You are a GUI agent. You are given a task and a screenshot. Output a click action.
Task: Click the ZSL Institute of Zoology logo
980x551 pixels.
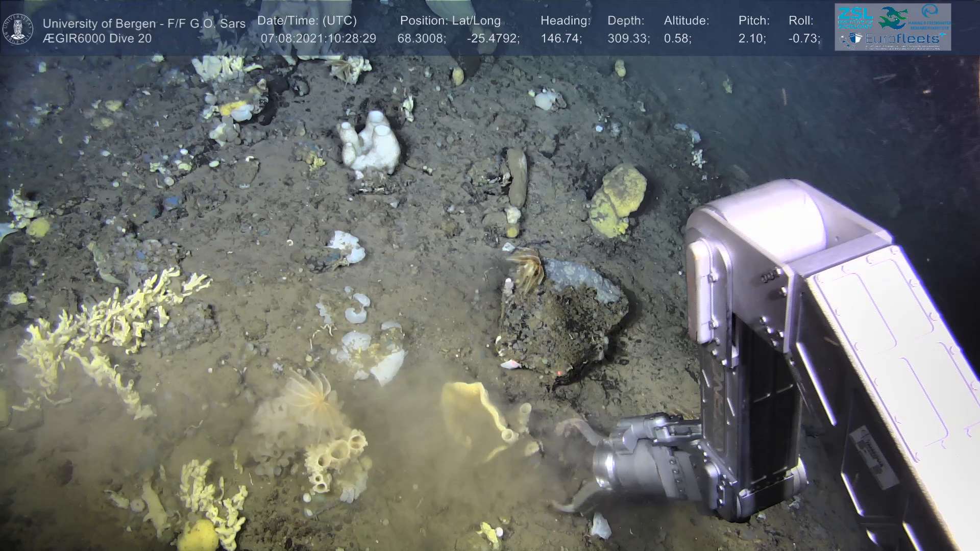(x=855, y=17)
